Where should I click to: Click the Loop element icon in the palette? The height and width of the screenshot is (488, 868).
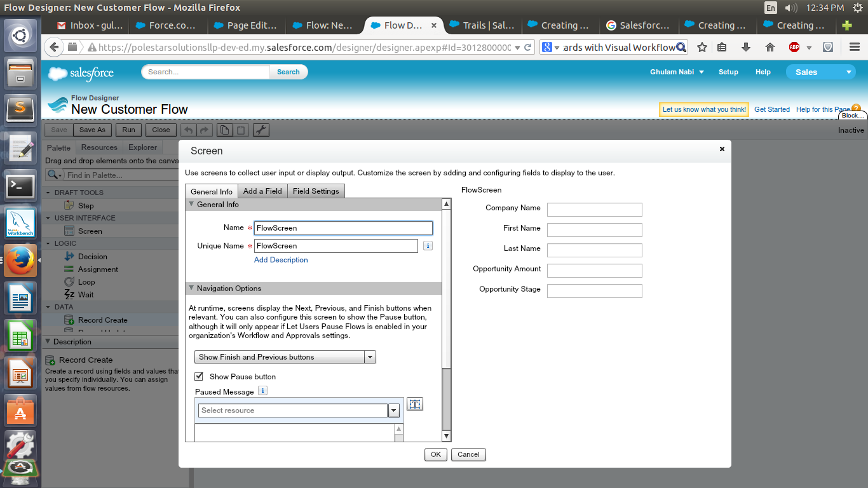tap(69, 281)
